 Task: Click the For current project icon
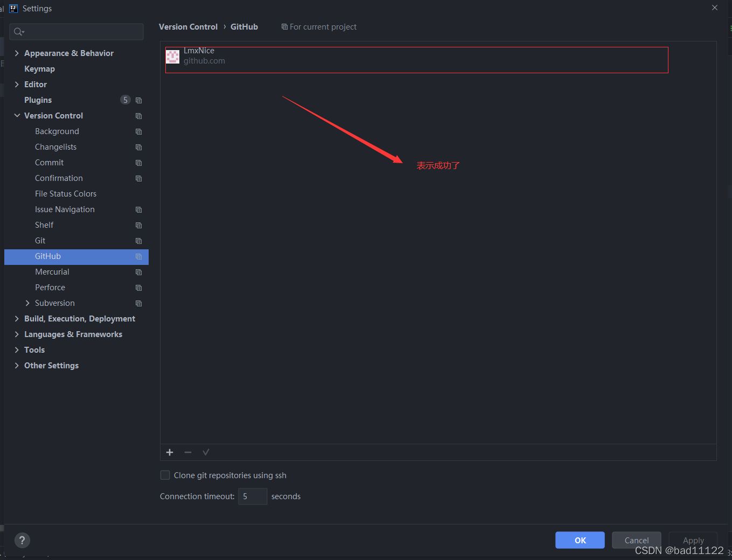pos(284,27)
